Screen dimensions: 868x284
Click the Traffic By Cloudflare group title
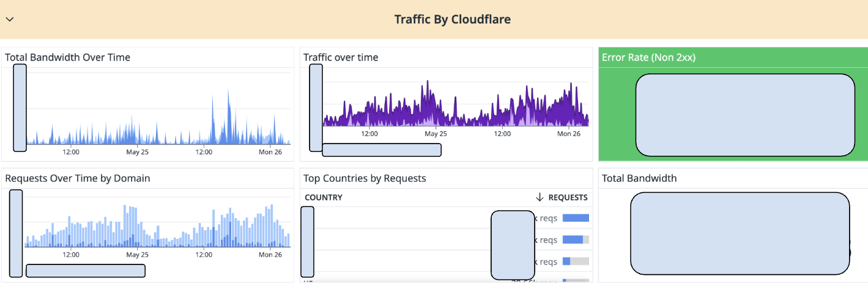452,20
